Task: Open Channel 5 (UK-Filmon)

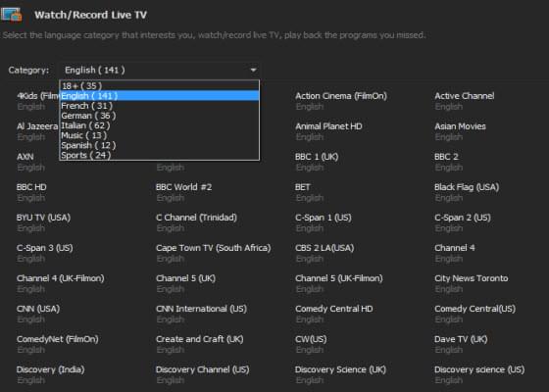Action: [338, 278]
